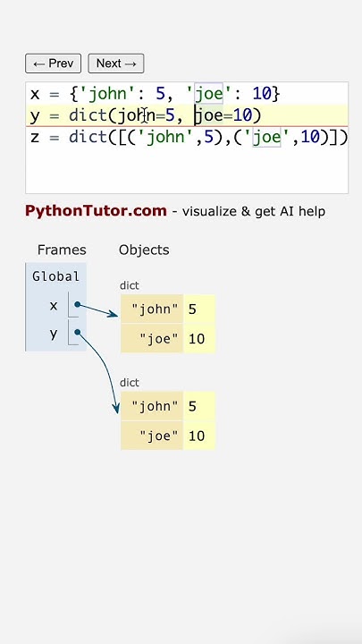Click the pointer dot next to x
This screenshot has width=362, height=644.
(77, 305)
